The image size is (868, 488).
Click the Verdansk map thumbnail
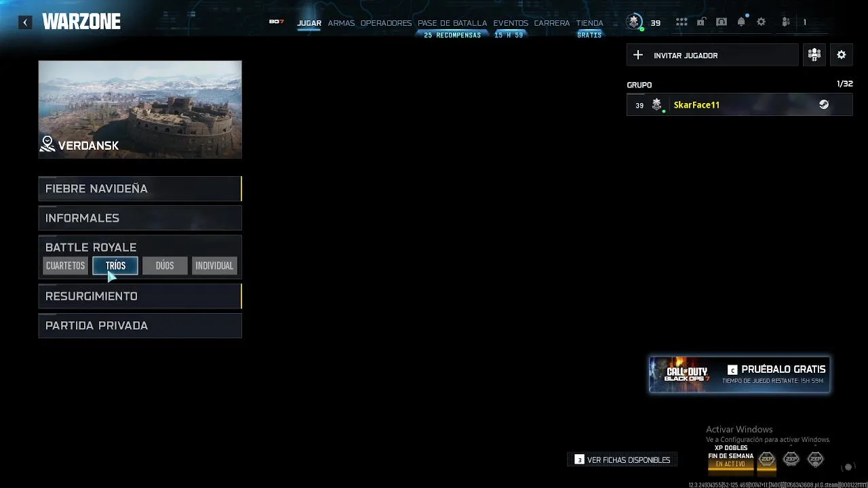coord(140,109)
